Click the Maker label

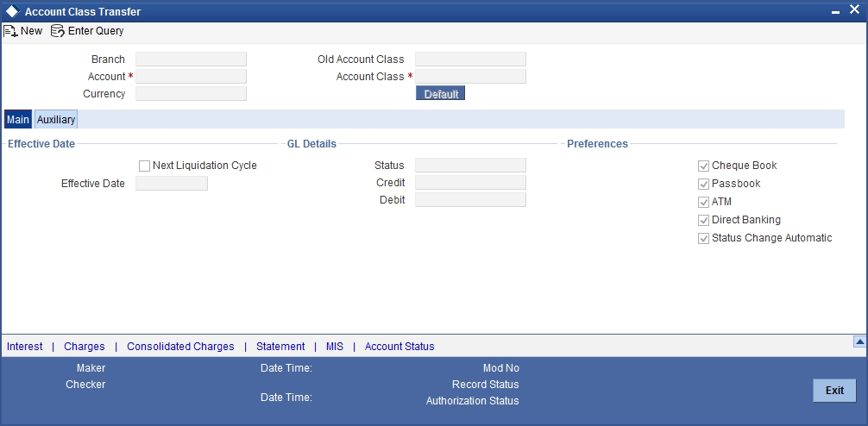91,368
